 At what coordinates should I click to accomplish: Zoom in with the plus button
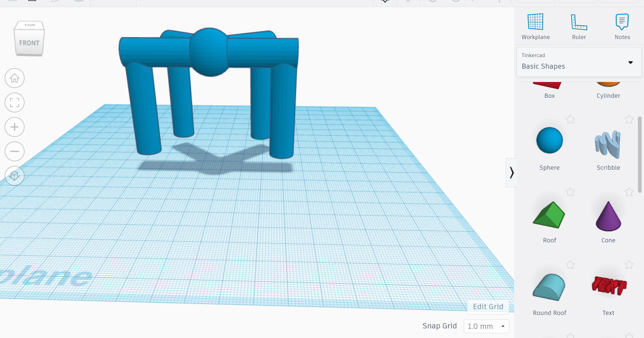tap(15, 127)
